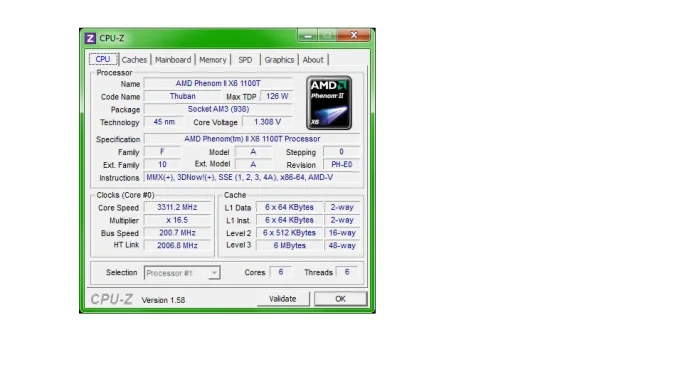Click the L1 Data value 6 x 64 KBytes
Viewport: 683px width, 384px height.
[289, 207]
